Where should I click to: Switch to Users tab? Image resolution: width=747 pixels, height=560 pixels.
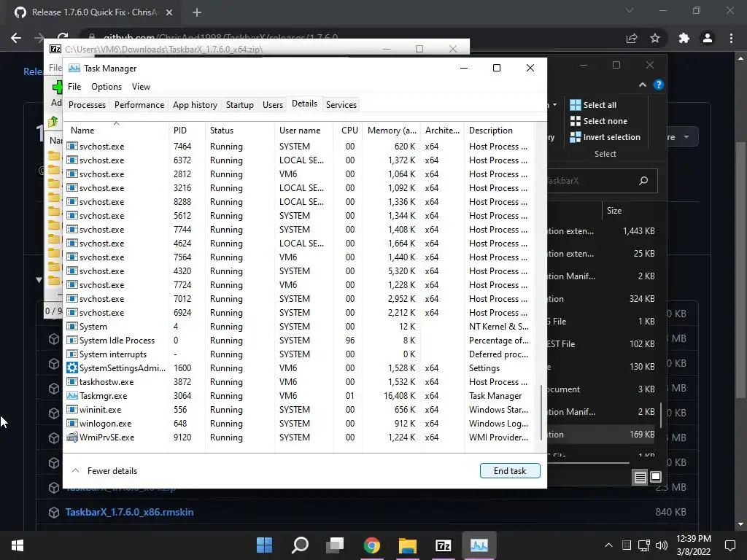(x=273, y=105)
